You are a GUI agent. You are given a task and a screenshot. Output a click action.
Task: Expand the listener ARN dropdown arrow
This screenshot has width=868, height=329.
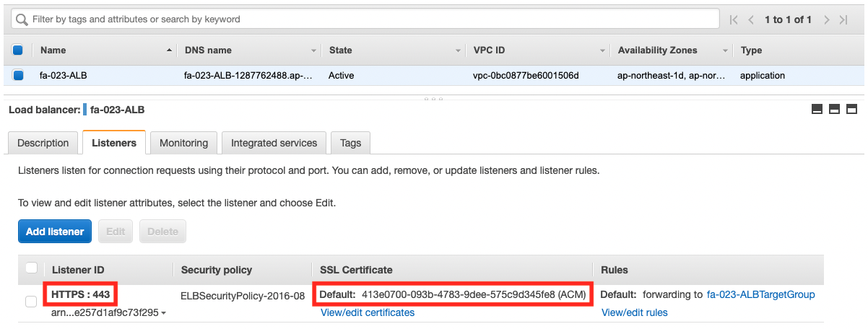click(x=164, y=314)
